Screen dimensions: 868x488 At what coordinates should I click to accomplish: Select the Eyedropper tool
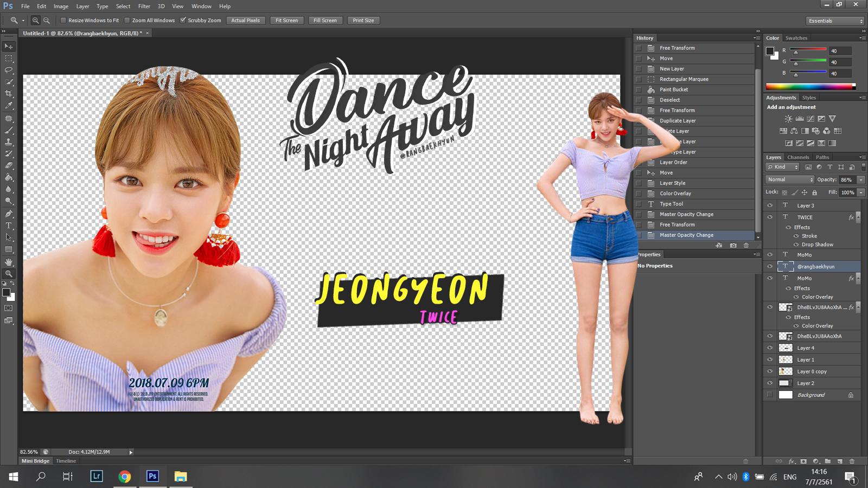coord(9,106)
